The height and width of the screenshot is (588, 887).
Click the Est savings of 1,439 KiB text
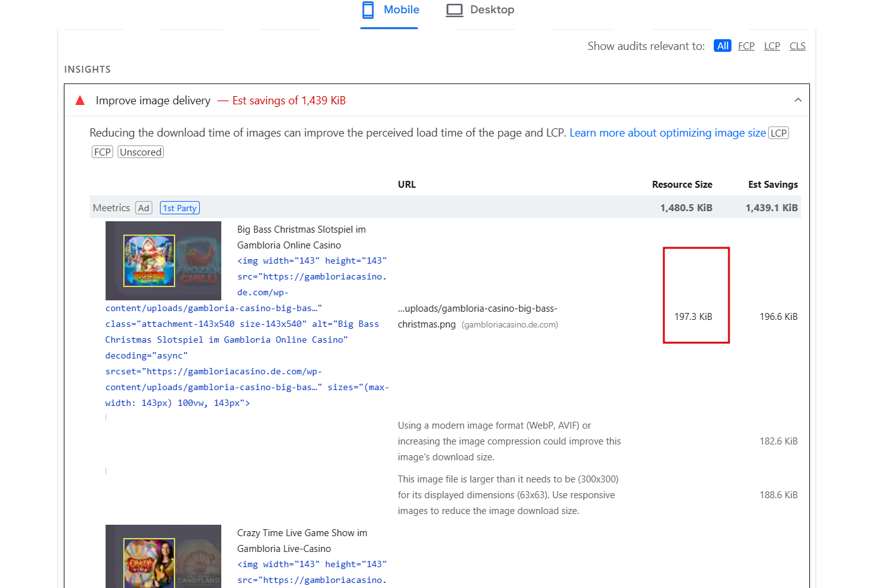289,101
